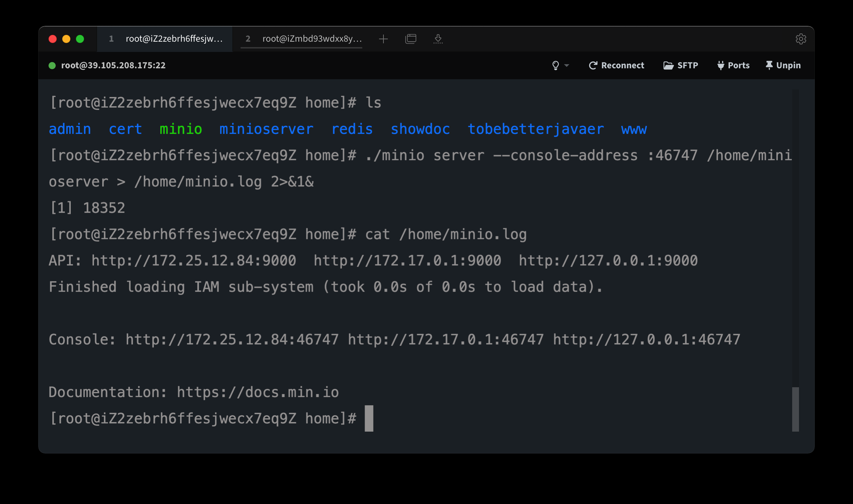Expand the dropdown arrow beside the lightbulb
853x504 pixels.
(x=567, y=65)
